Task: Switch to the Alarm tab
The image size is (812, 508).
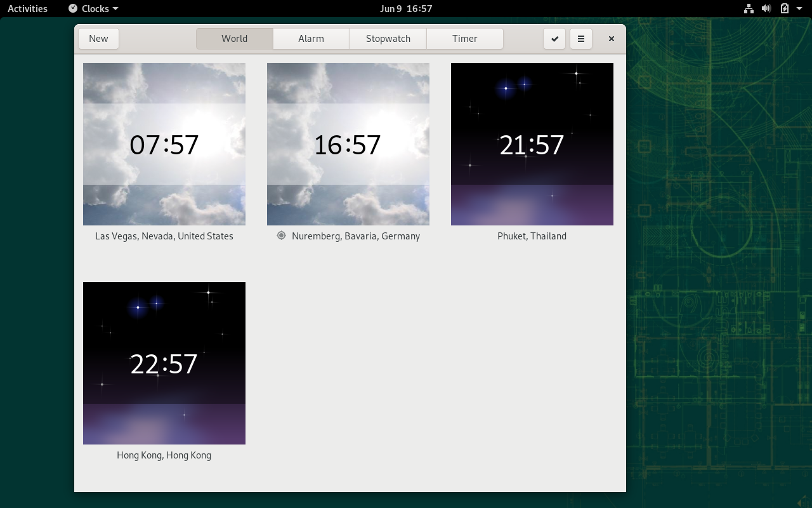Action: (x=311, y=39)
